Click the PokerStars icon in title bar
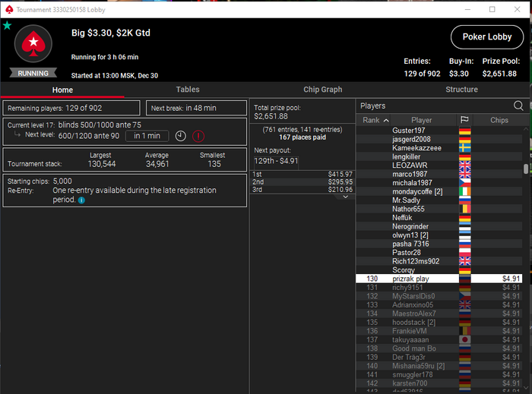The height and width of the screenshot is (394, 532). (9, 9)
